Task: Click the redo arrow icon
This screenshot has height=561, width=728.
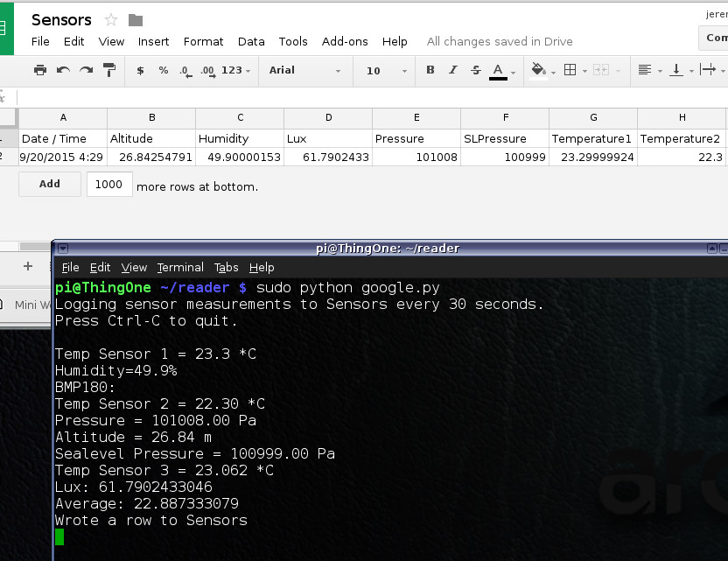Action: click(86, 70)
